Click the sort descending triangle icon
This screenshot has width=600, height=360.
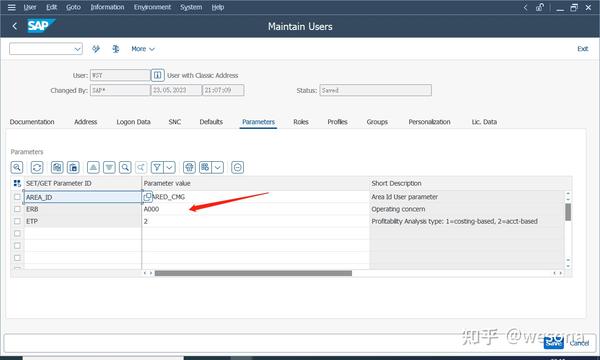[x=109, y=167]
